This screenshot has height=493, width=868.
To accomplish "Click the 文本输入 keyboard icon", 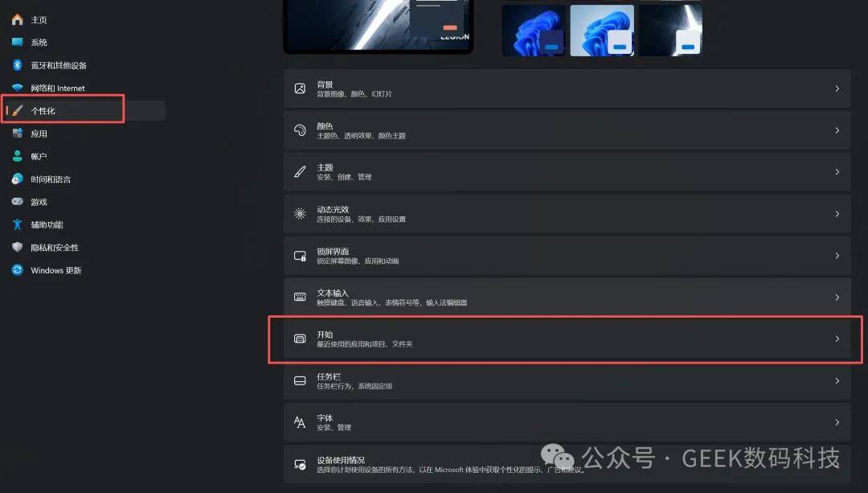I will pyautogui.click(x=300, y=297).
